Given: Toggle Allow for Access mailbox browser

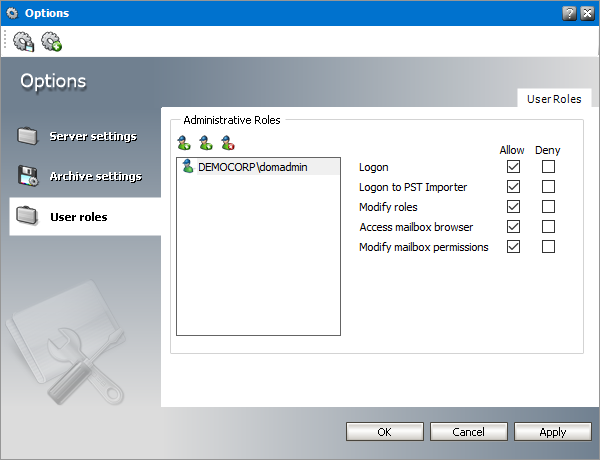Looking at the screenshot, I should (514, 227).
